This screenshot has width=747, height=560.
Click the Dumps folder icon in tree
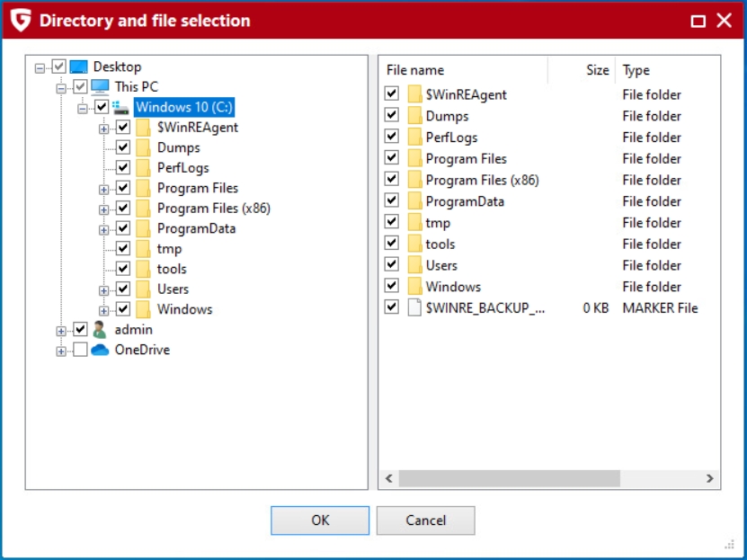(x=143, y=147)
